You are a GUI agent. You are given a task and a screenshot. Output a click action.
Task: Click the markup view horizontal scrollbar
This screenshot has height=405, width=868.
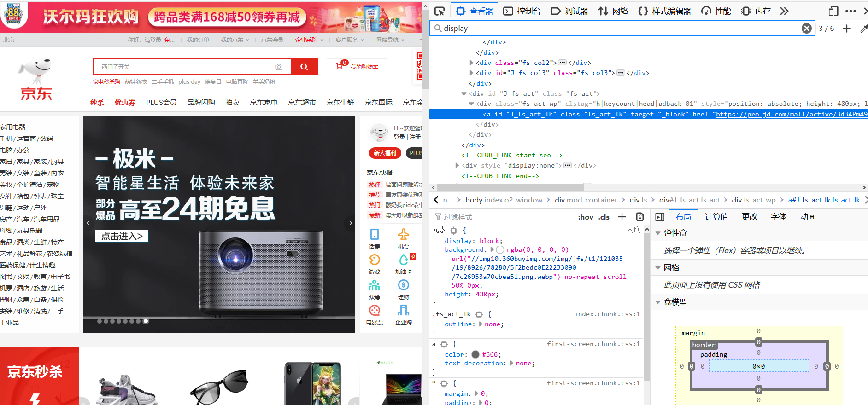(510, 187)
